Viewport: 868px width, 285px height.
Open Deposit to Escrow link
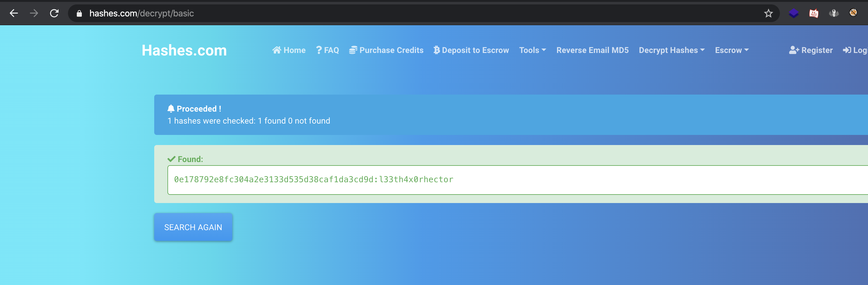point(471,50)
